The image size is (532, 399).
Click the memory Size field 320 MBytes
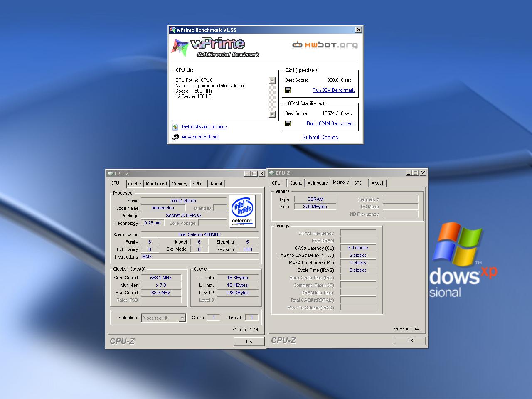(315, 207)
